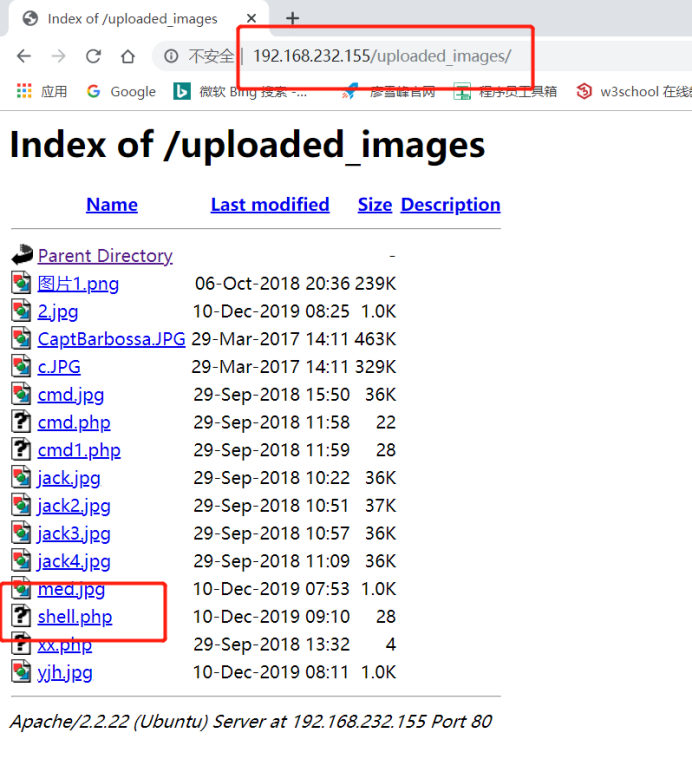The image size is (692, 759).
Task: Open the 图片1.png file link
Action: coord(78,284)
